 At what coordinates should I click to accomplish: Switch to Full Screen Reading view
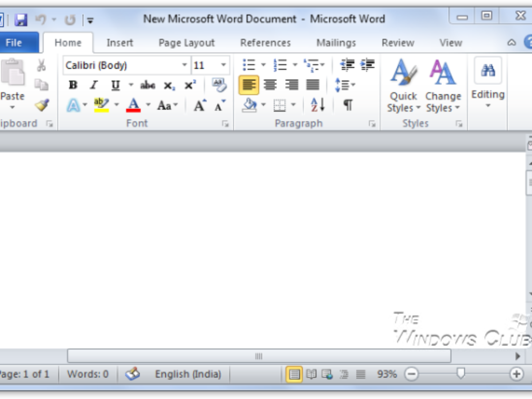click(x=311, y=374)
